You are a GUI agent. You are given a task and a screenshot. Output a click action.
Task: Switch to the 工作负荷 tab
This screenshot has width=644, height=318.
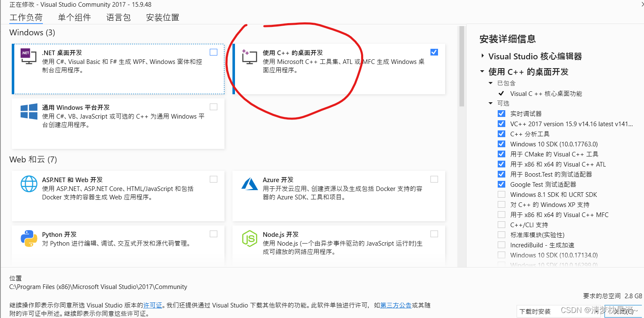tap(26, 17)
